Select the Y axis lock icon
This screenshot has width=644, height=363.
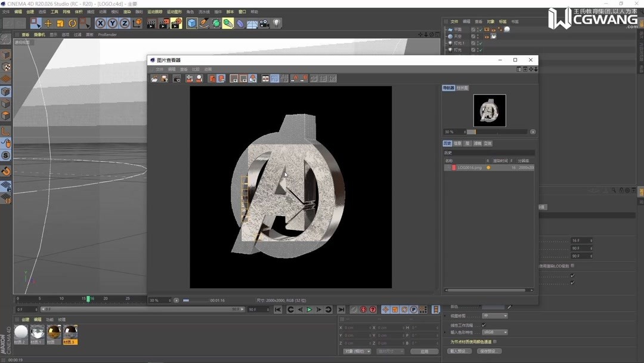113,23
